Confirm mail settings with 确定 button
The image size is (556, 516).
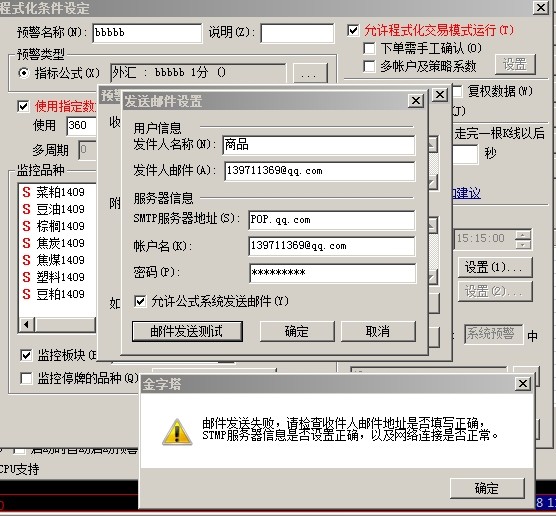tap(297, 332)
